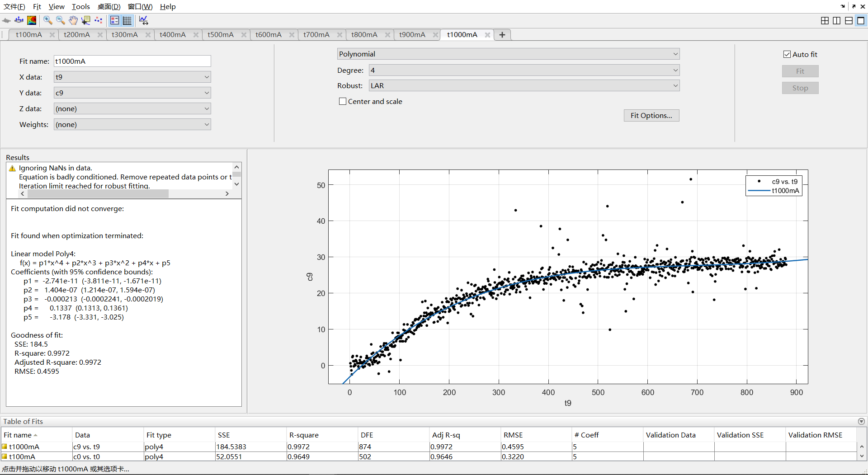Image resolution: width=868 pixels, height=475 pixels.
Task: Click the Table of Fits scroll-down arrow
Action: tap(862, 456)
